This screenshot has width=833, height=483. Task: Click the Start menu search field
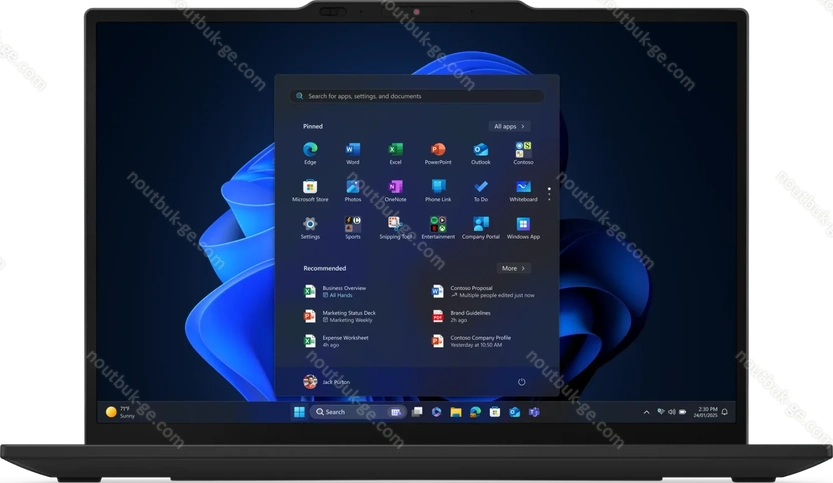click(x=417, y=96)
